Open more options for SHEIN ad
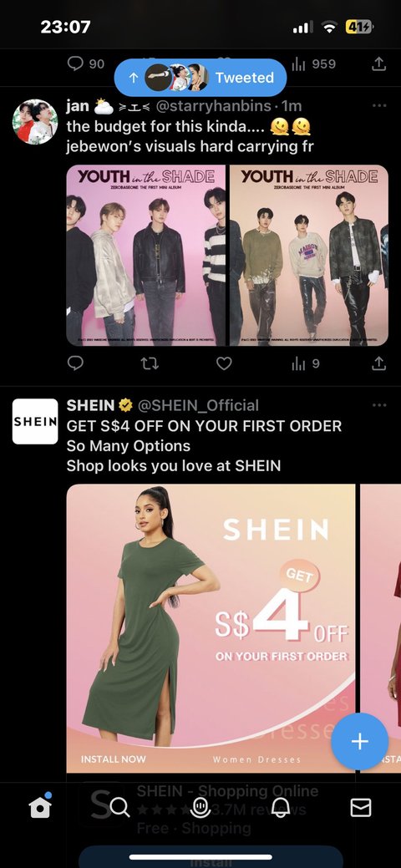This screenshot has width=401, height=868. [379, 405]
